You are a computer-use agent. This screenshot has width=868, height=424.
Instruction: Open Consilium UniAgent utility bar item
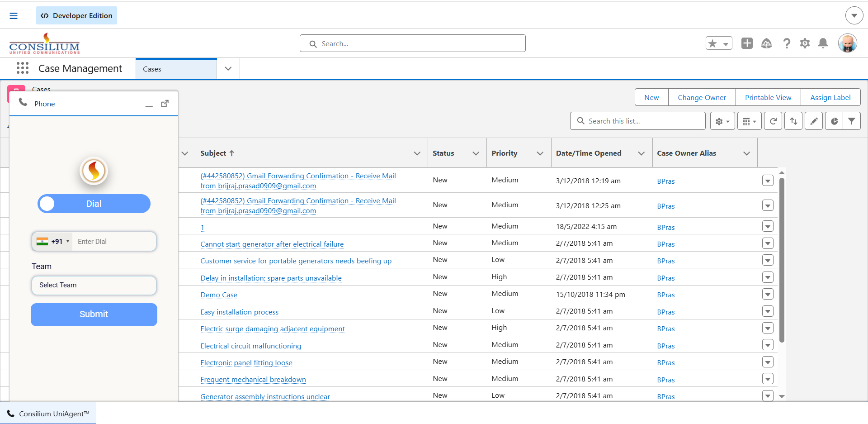[x=48, y=414]
